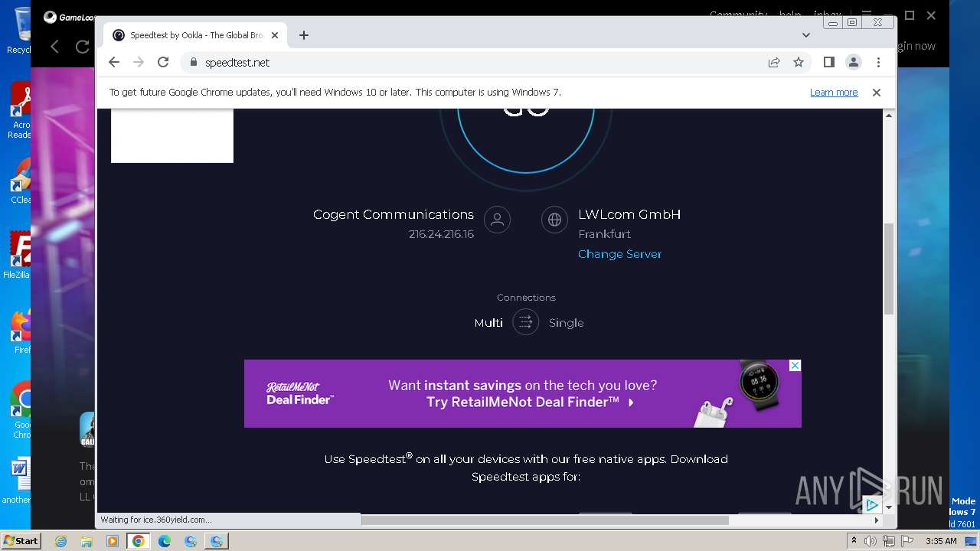980x551 pixels.
Task: Click the AdChoices icon at bottom right
Action: point(871,505)
